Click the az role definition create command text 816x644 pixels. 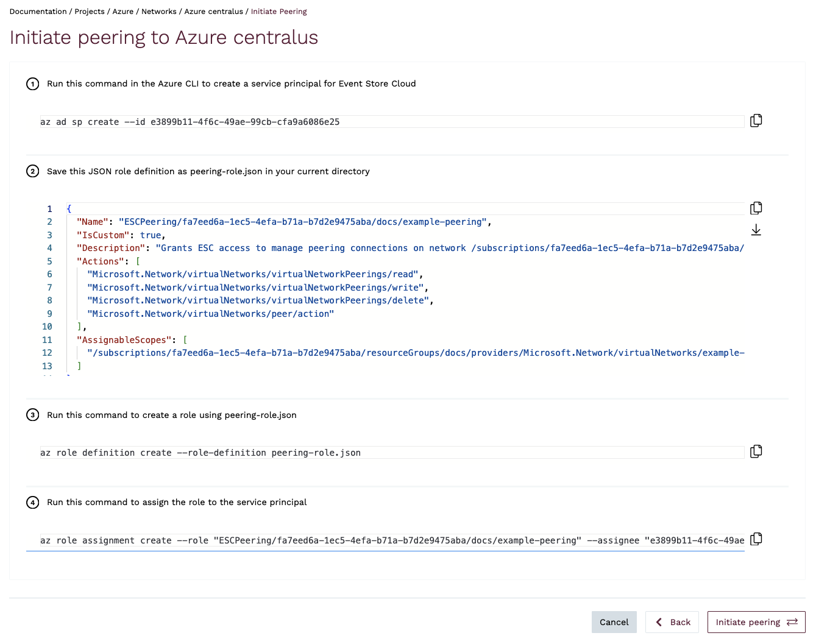click(x=201, y=453)
